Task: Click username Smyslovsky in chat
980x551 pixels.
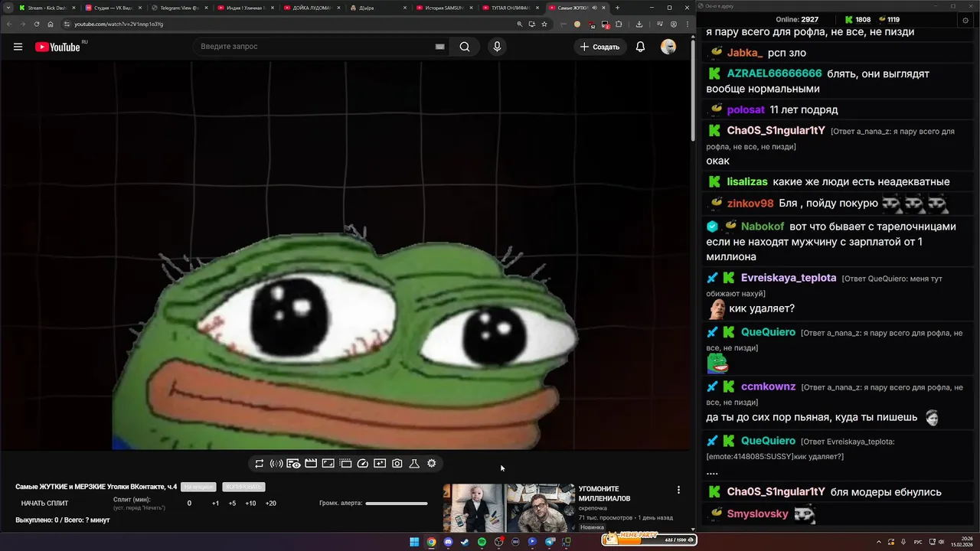Action: pyautogui.click(x=757, y=514)
